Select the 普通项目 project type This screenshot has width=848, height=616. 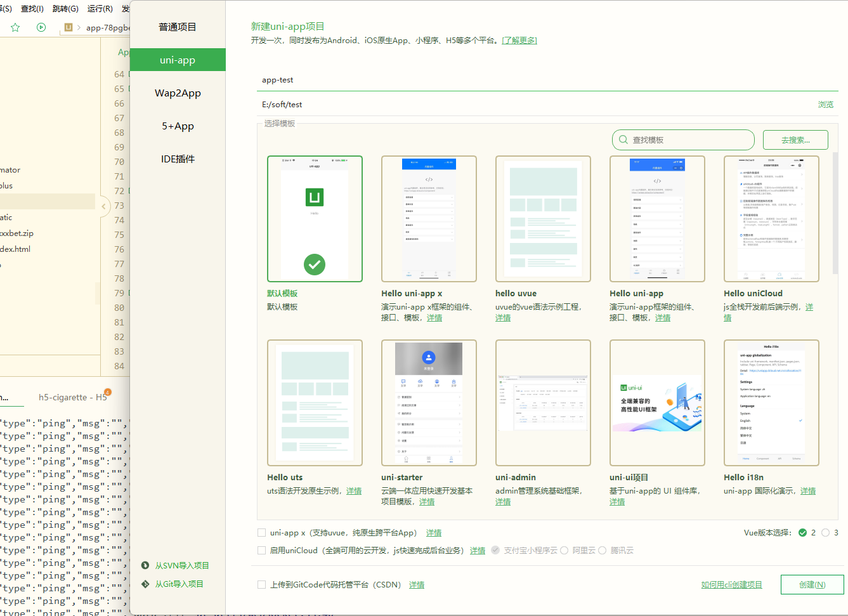coord(178,27)
